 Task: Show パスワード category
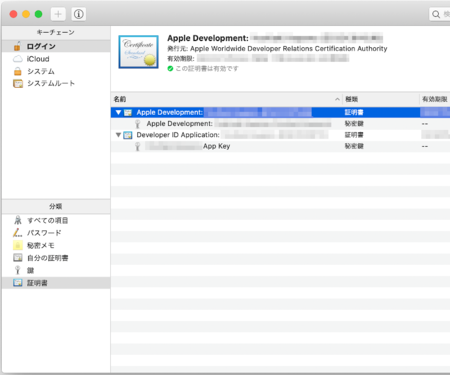[56, 233]
